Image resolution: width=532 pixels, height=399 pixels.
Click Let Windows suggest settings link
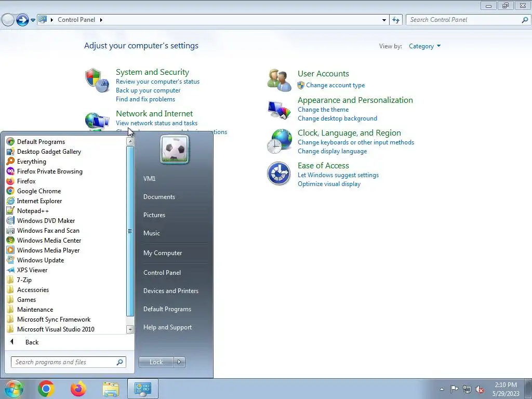coord(338,175)
